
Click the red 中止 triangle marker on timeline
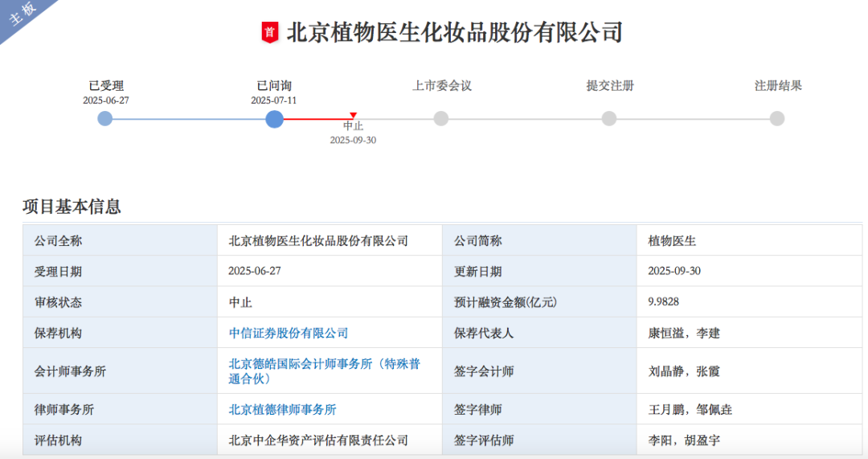[353, 116]
